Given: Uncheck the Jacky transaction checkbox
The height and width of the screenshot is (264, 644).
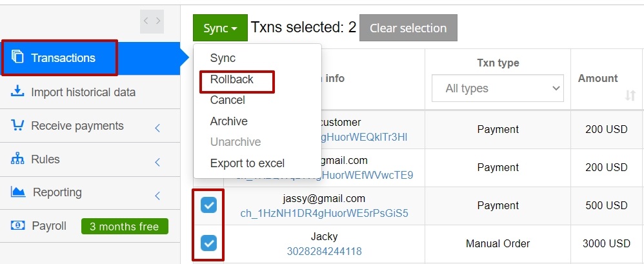Looking at the screenshot, I should coord(208,243).
